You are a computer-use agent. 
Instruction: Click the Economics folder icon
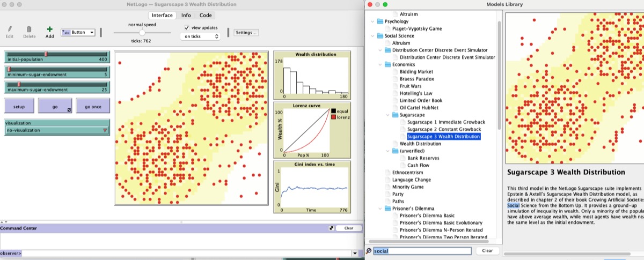pos(387,64)
